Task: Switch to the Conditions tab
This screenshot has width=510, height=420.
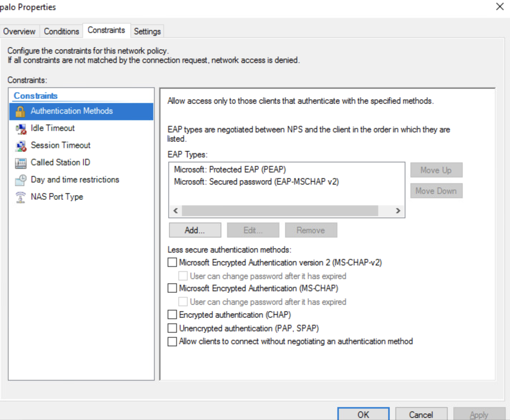Action: pos(61,31)
